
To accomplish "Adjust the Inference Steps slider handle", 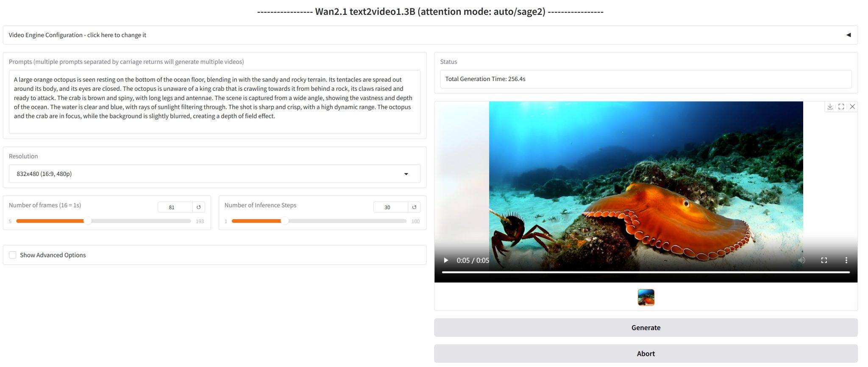I will (x=285, y=221).
